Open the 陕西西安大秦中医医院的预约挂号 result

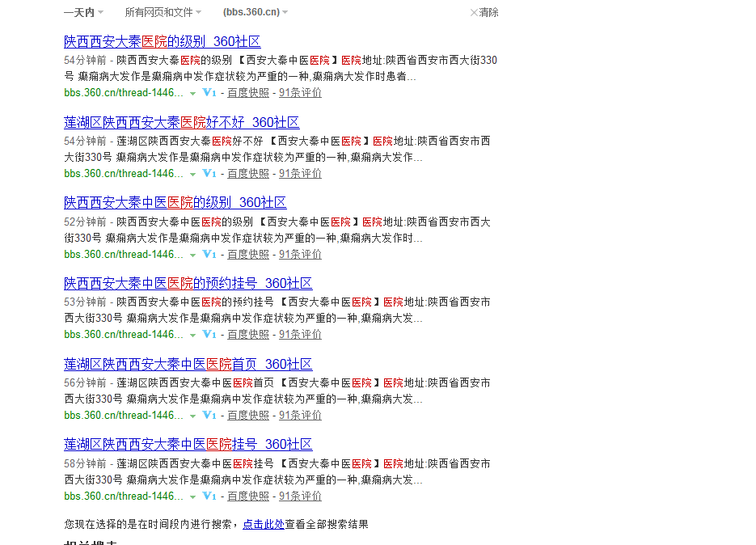tap(188, 283)
